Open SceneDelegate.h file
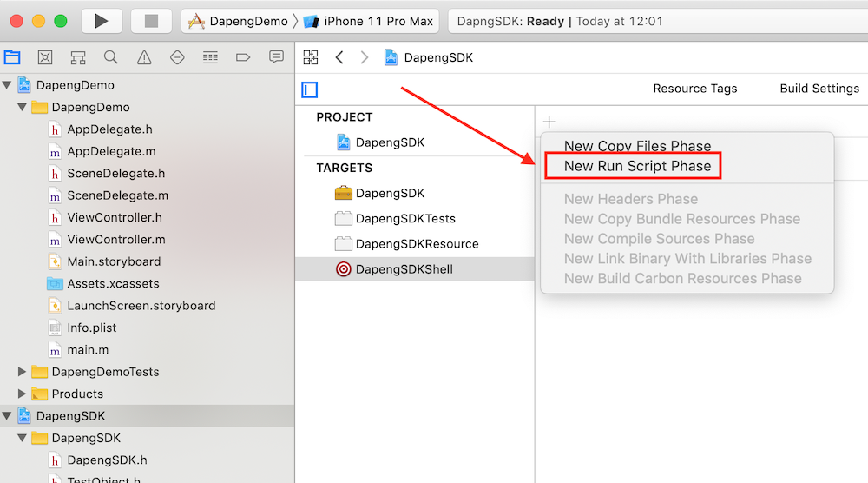The image size is (868, 483). (115, 174)
